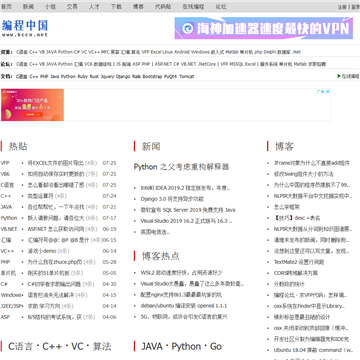
Task: Open debian/ubuntu openssl 1.1.1 blog post
Action: click(184, 306)
